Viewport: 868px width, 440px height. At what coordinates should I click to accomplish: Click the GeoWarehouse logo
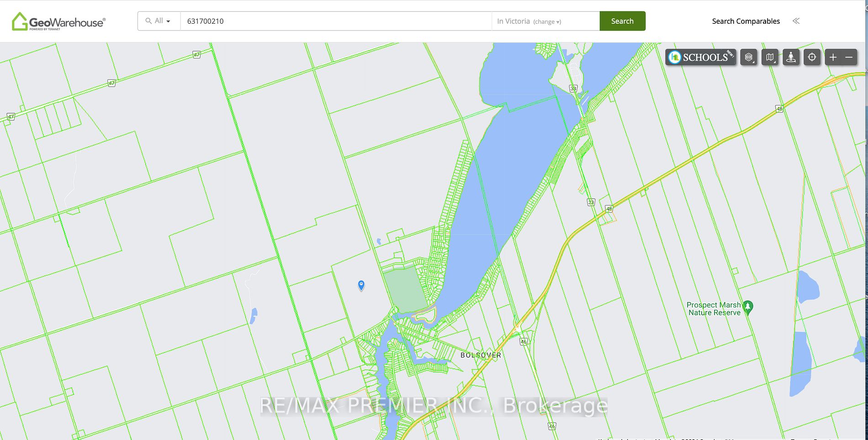click(58, 21)
